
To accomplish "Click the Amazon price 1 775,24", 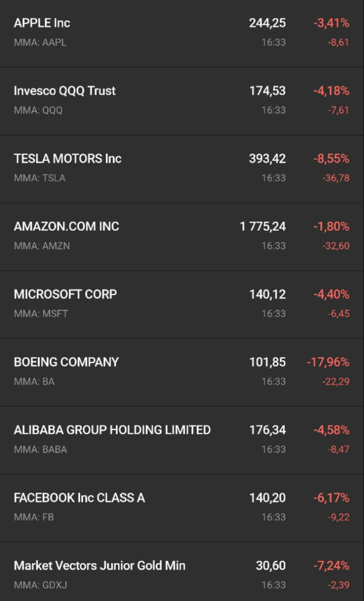I will tap(263, 226).
